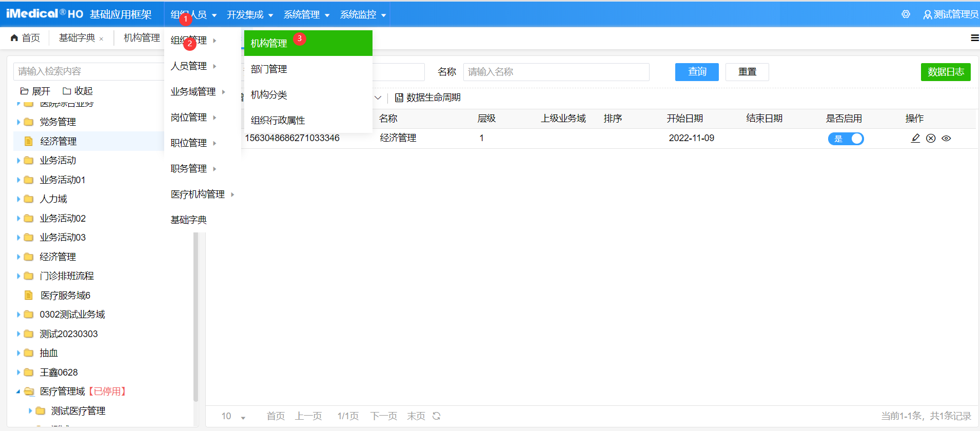Screen dimensions: 980x431
Task: Open the 数据日志 data log
Action: click(x=946, y=72)
